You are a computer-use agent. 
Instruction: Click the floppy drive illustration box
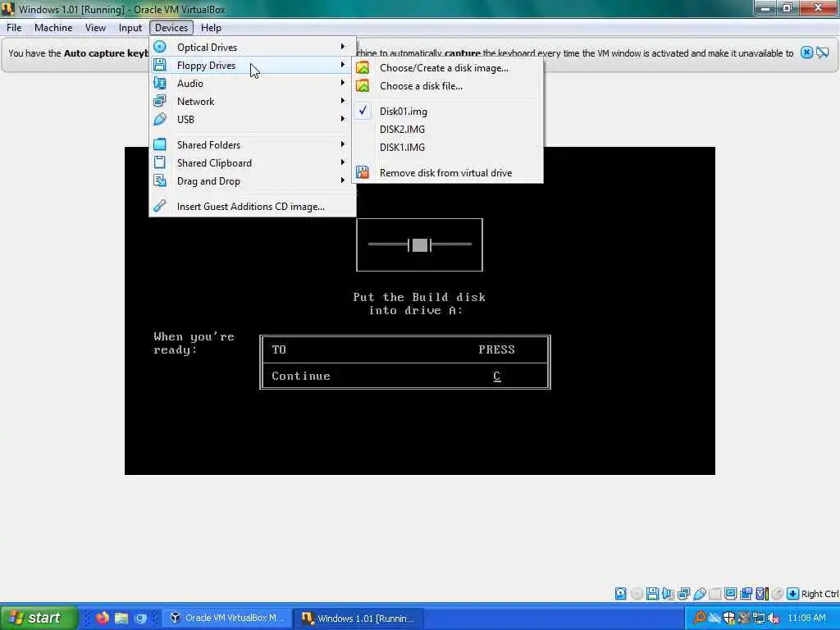419,244
